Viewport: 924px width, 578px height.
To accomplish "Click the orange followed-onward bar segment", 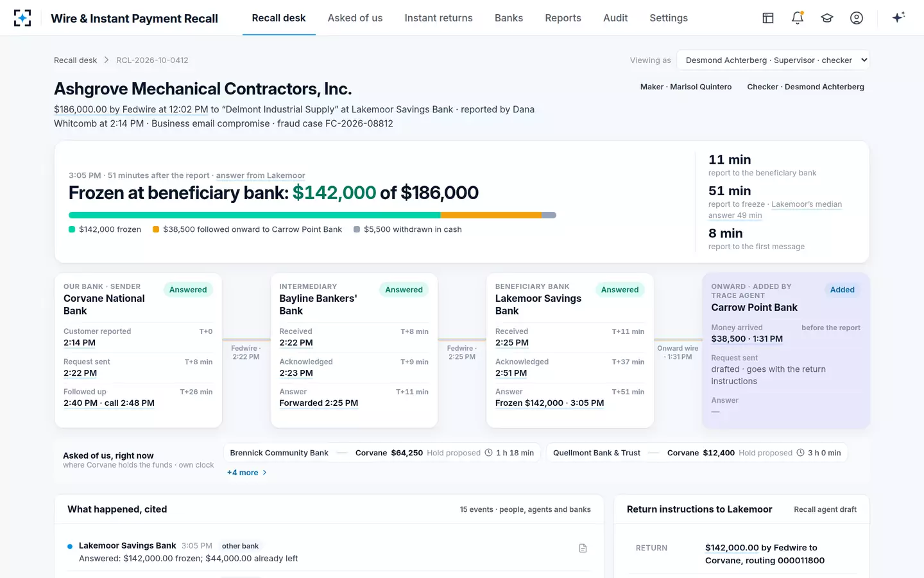I will [x=491, y=215].
